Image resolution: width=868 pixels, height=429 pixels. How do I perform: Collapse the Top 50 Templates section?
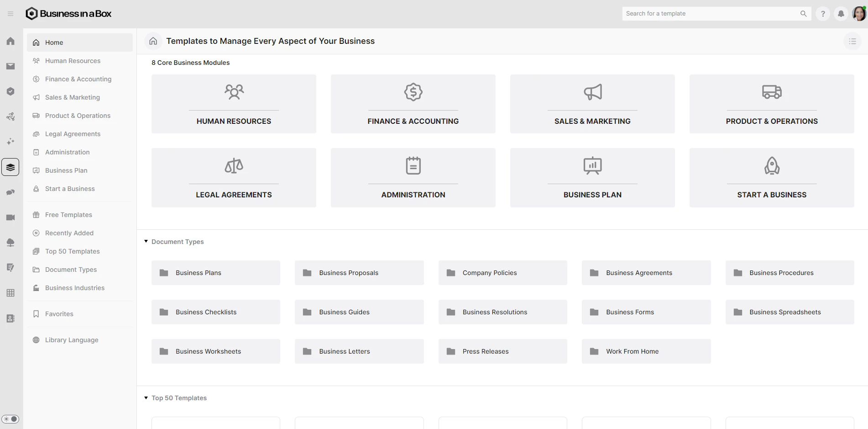click(x=146, y=397)
